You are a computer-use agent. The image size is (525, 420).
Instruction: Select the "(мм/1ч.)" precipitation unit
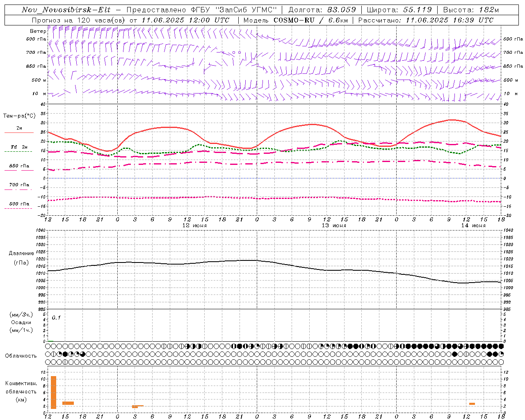[x=21, y=330]
